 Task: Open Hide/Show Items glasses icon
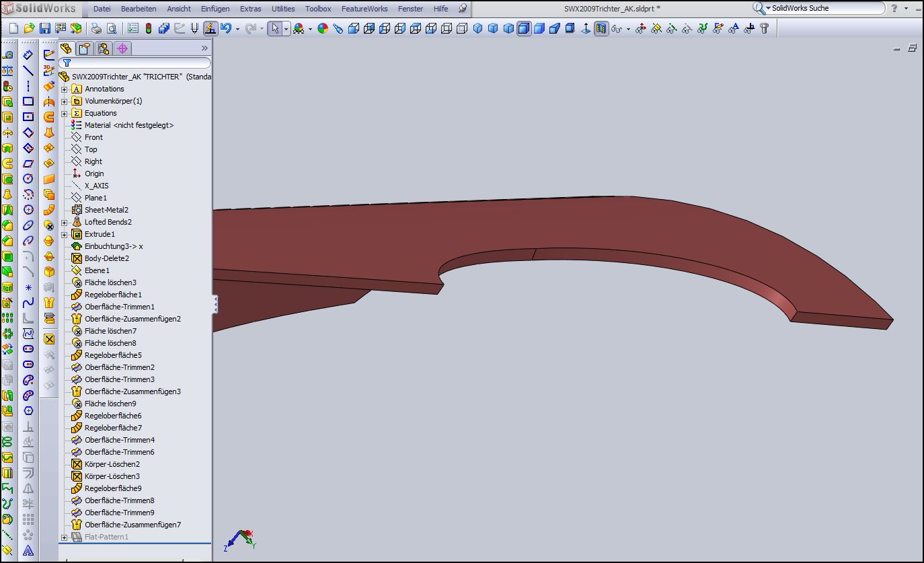click(615, 29)
